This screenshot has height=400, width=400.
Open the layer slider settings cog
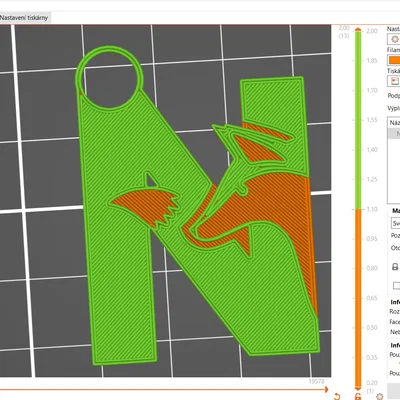click(379, 396)
